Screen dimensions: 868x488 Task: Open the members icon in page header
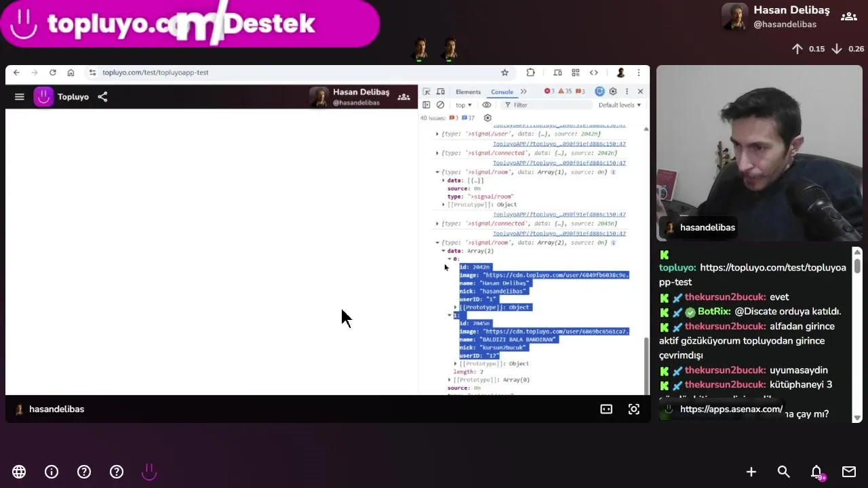[403, 97]
